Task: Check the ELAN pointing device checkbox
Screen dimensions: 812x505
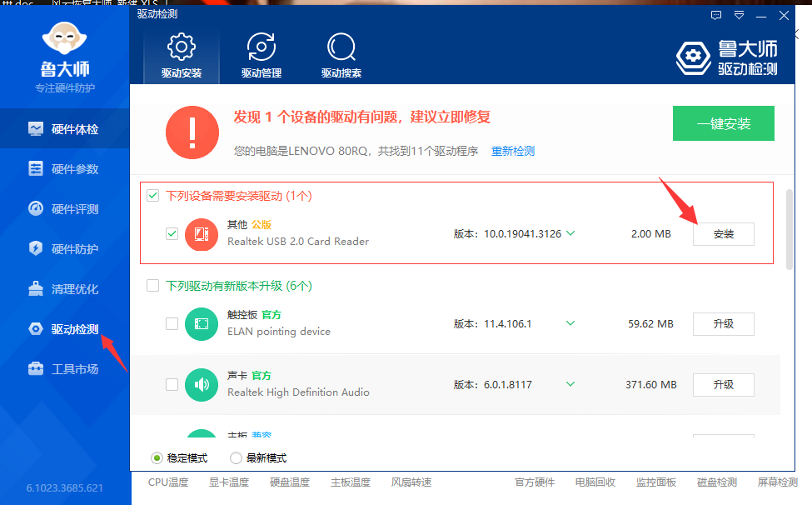Action: tap(172, 323)
